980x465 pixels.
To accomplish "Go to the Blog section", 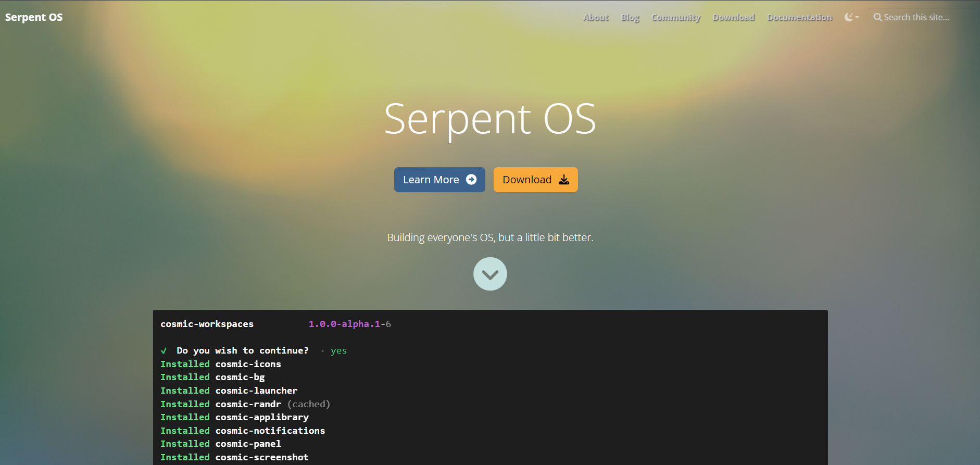I will (630, 17).
